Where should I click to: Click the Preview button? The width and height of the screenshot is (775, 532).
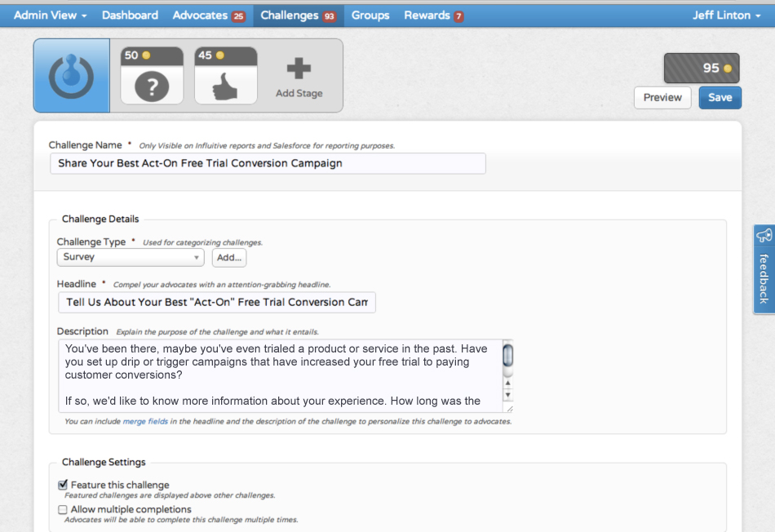662,97
